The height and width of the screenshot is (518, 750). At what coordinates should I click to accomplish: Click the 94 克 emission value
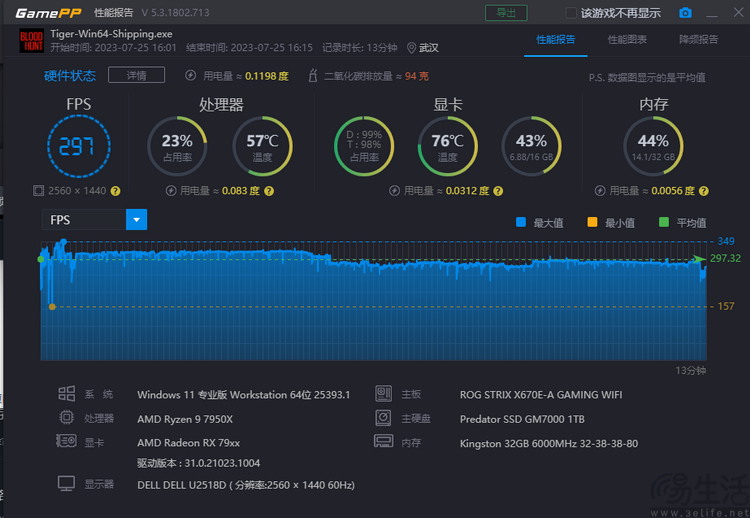(417, 76)
